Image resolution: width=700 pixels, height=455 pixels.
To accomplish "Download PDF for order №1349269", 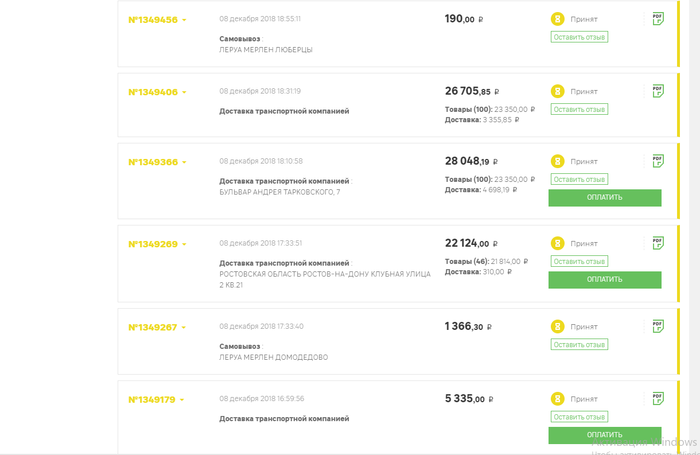I will click(658, 242).
